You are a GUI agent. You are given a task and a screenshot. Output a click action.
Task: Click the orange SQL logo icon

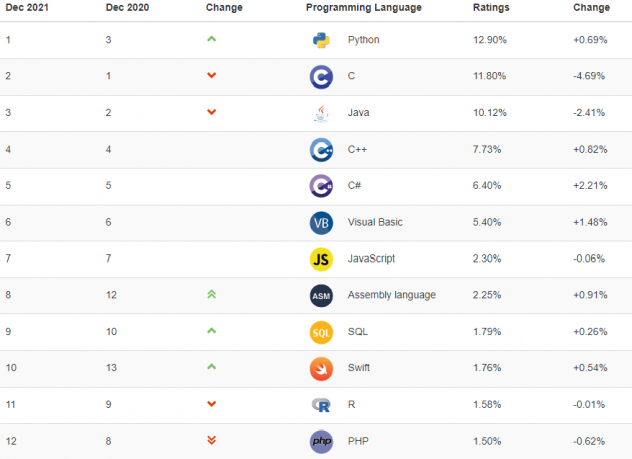click(321, 332)
